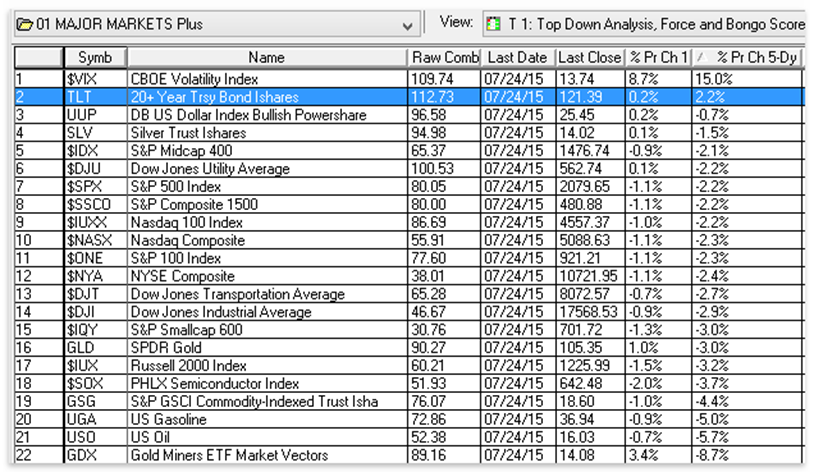Select the USO symbol cell

pyautogui.click(x=96, y=437)
